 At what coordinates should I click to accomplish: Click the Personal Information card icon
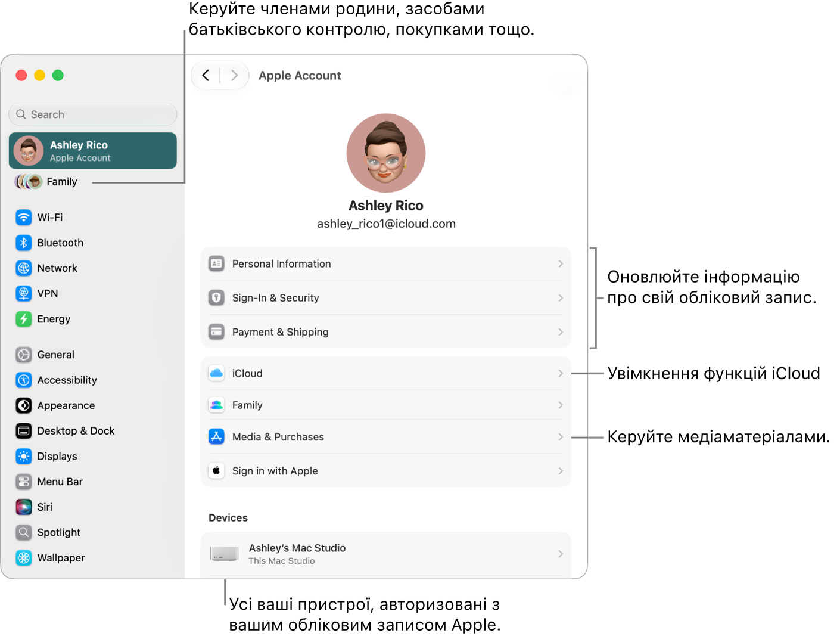216,263
